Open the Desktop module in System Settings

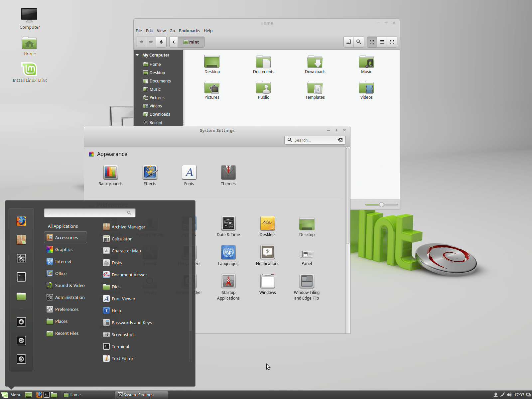click(x=307, y=226)
